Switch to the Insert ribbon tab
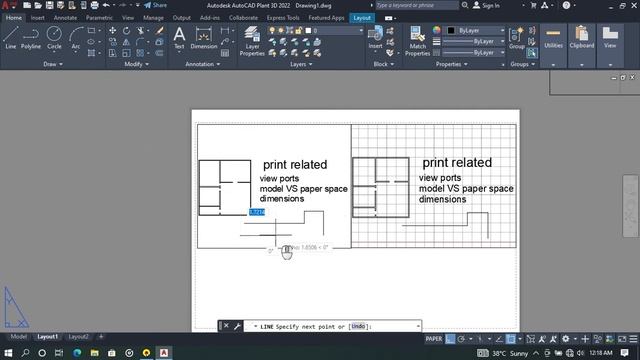Screen dimensions: 640x360 pos(38,18)
